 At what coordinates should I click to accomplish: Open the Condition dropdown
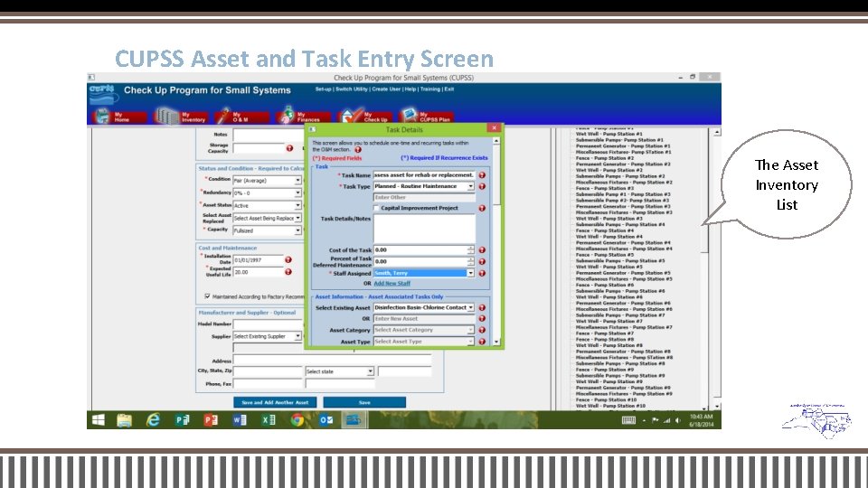coord(297,181)
